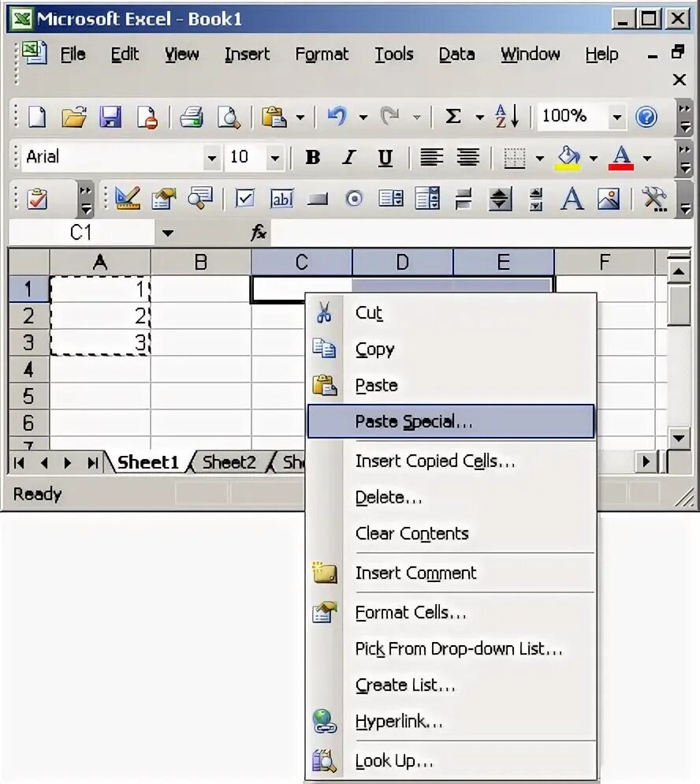Screen dimensions: 700x784
Task: Choose Paste Special in context menu
Action: [451, 421]
